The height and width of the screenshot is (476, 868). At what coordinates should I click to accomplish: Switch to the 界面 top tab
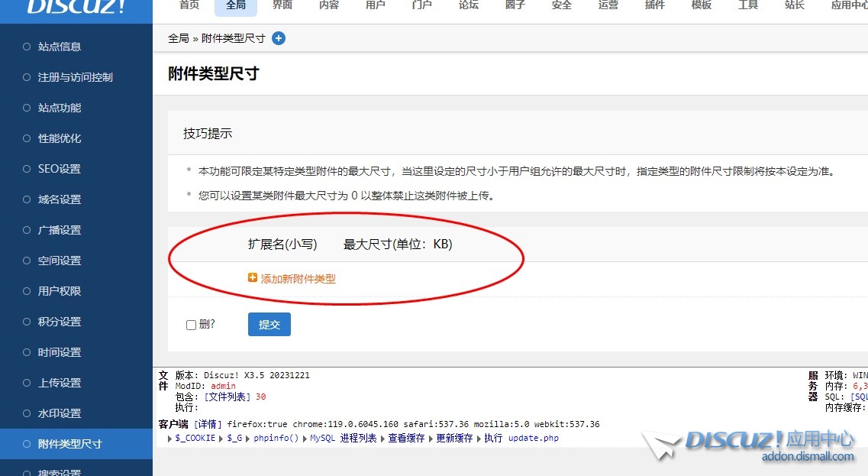tap(282, 5)
